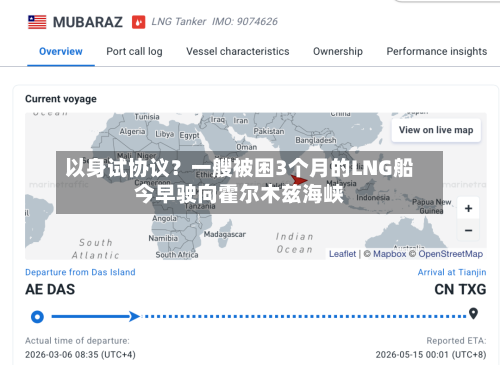Click reported ETA 2026-05-15 00:01 (UTC+8)
This screenshot has height=365, width=500.
pyautogui.click(x=431, y=354)
